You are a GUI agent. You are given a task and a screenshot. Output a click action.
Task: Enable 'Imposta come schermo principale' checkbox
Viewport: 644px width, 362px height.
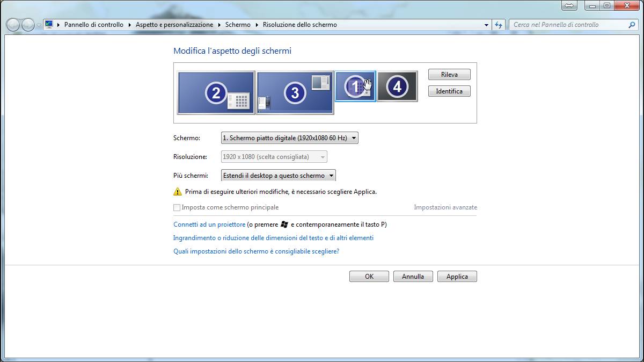point(177,207)
